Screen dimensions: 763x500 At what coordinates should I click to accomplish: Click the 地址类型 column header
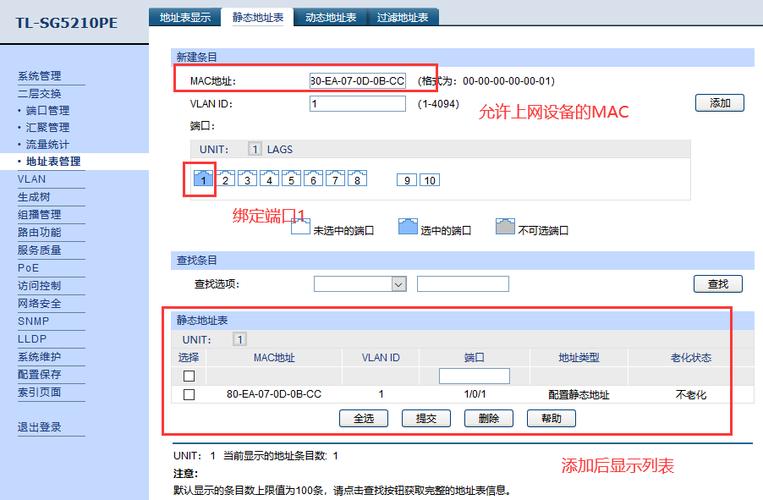tap(579, 357)
